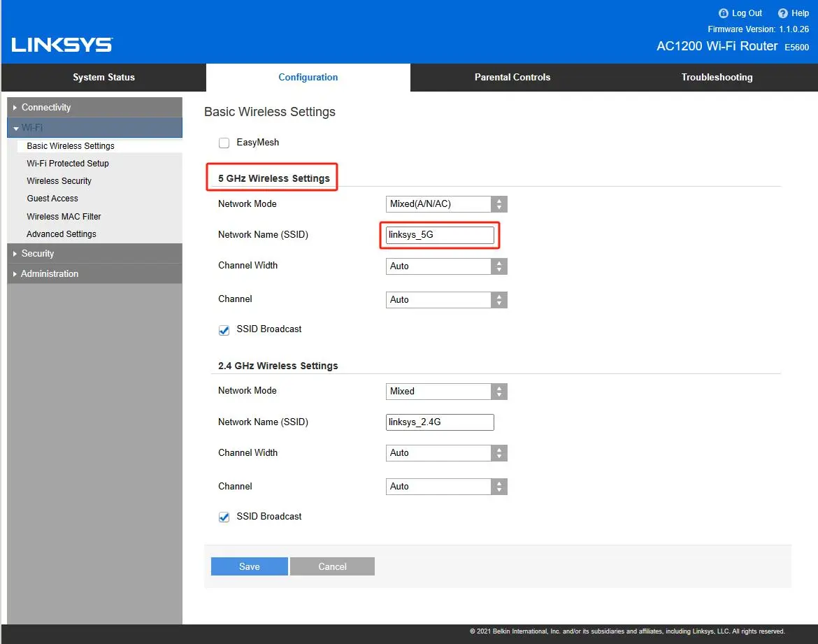Click the copyright Belkin International footer text
This screenshot has width=818, height=644.
[627, 631]
